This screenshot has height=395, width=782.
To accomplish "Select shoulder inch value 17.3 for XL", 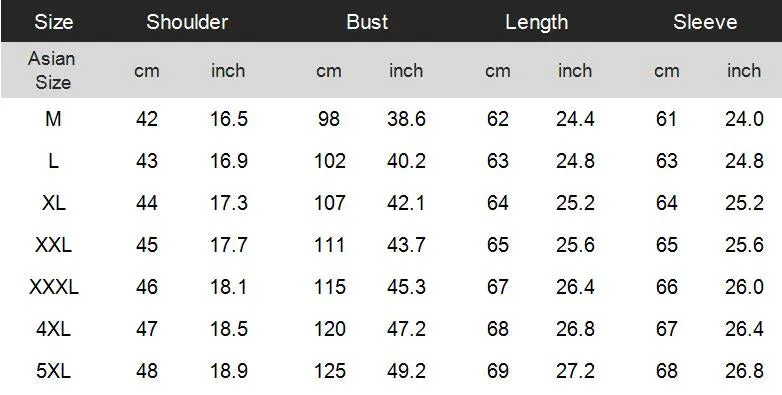I will pyautogui.click(x=228, y=203).
